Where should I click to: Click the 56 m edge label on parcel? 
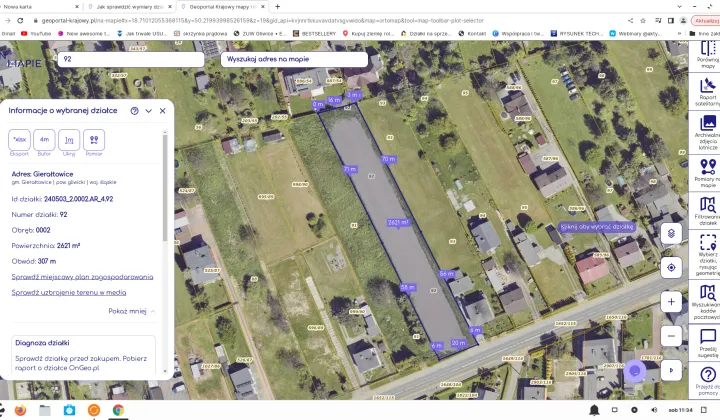pyautogui.click(x=446, y=274)
